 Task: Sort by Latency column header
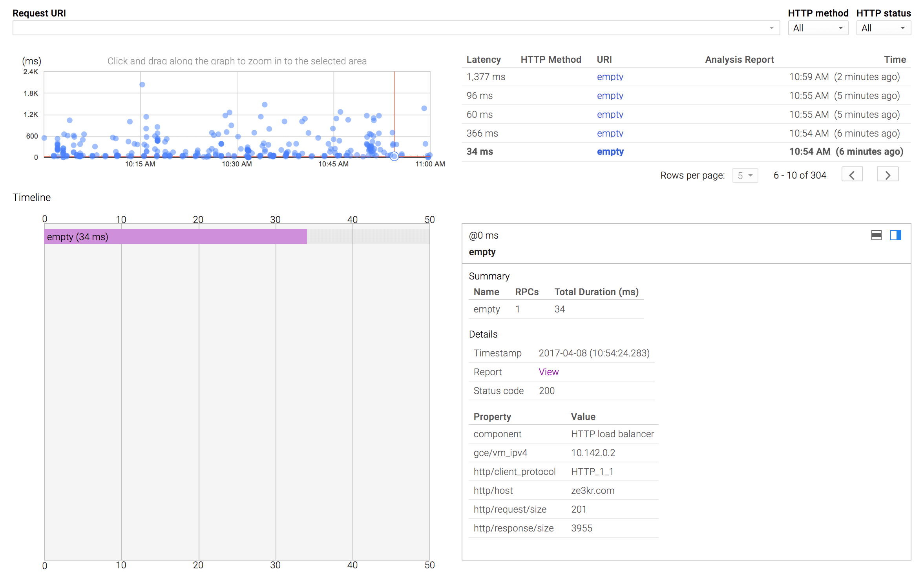point(484,60)
